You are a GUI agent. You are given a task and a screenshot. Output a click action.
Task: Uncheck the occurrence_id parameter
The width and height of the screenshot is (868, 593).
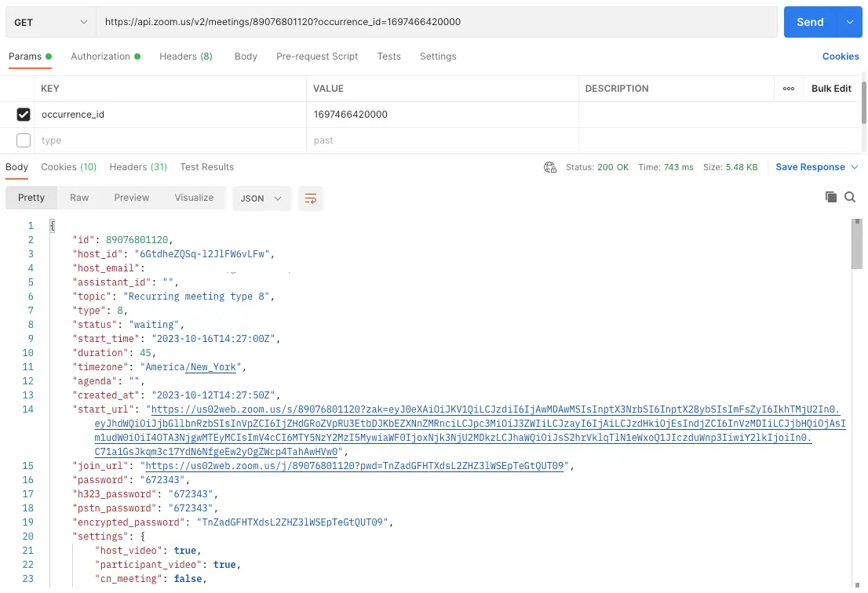[x=24, y=114]
